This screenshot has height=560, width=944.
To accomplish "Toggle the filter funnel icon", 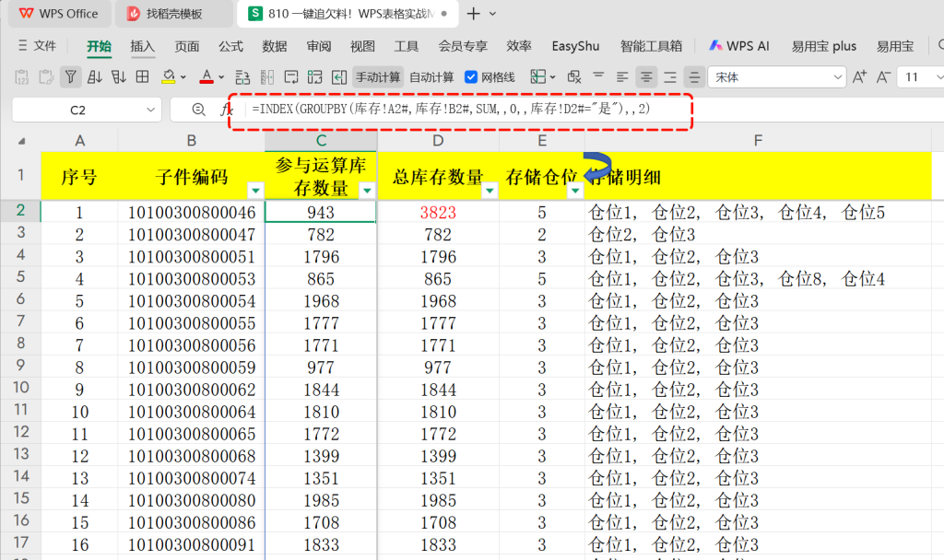I will [x=70, y=77].
